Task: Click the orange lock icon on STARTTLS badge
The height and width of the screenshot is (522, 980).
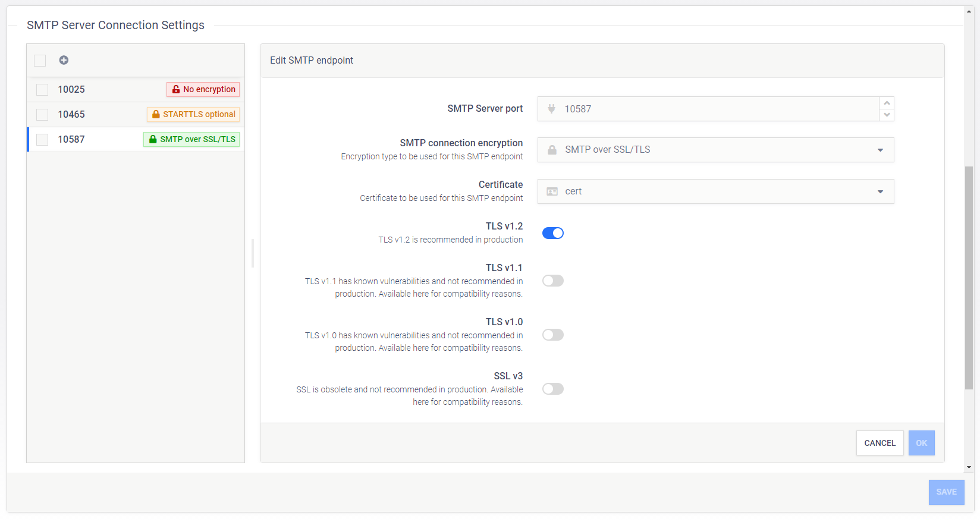Action: pyautogui.click(x=156, y=114)
